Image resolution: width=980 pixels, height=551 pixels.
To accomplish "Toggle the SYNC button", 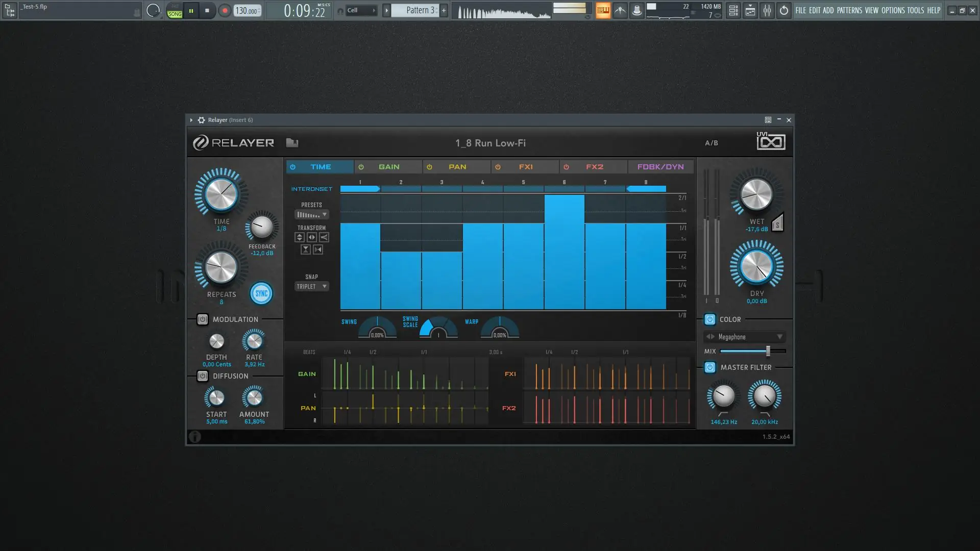I will click(261, 293).
